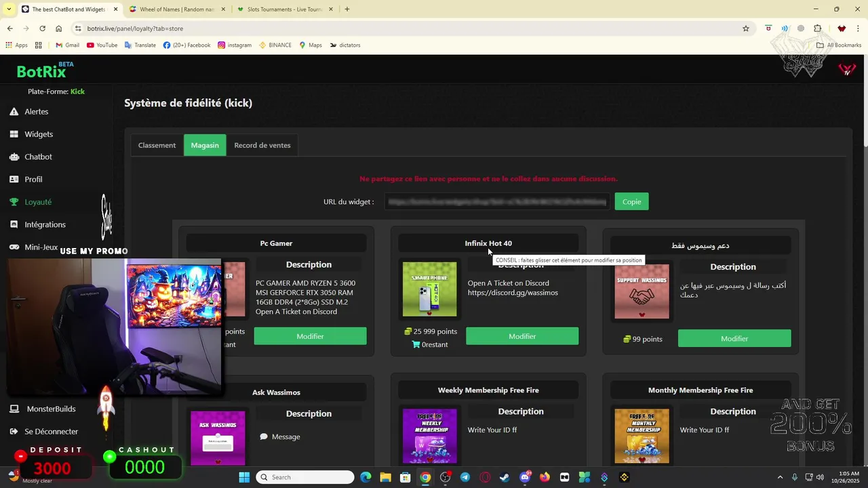Click the 'Système de fidélité (kick)' heading
868x488 pixels.
188,103
